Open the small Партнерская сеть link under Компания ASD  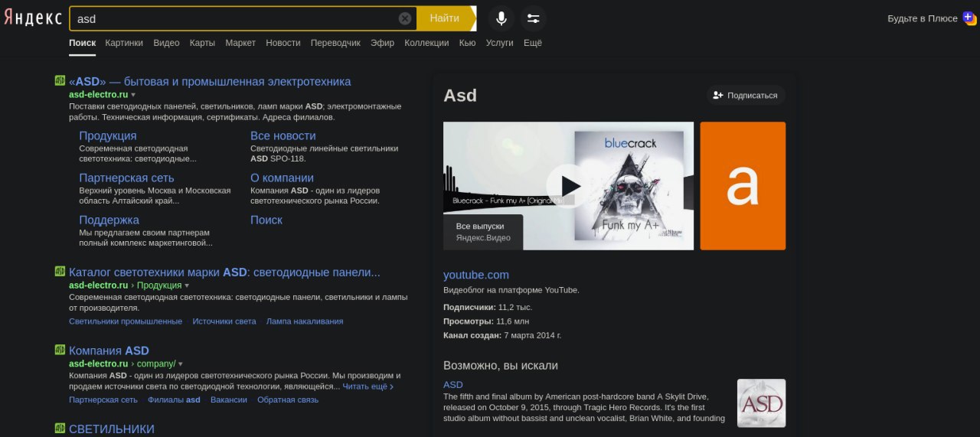103,399
